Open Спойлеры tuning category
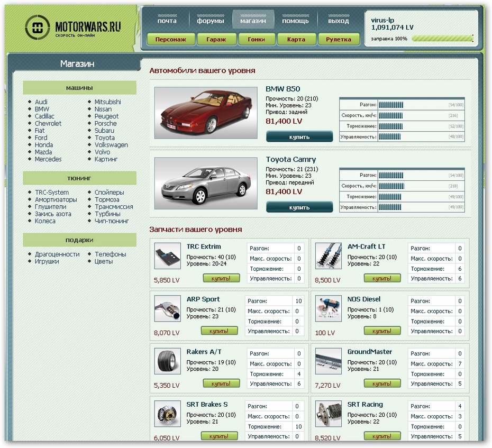 coord(109,193)
